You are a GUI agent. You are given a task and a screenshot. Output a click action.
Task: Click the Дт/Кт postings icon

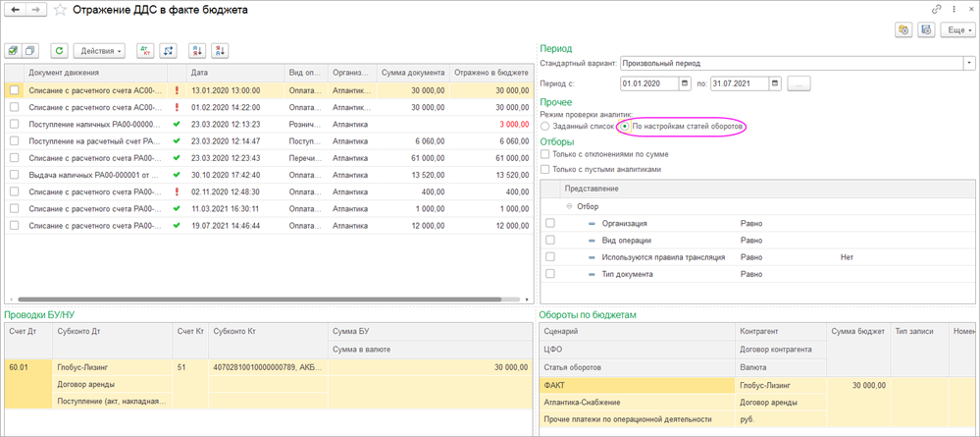[x=145, y=50]
